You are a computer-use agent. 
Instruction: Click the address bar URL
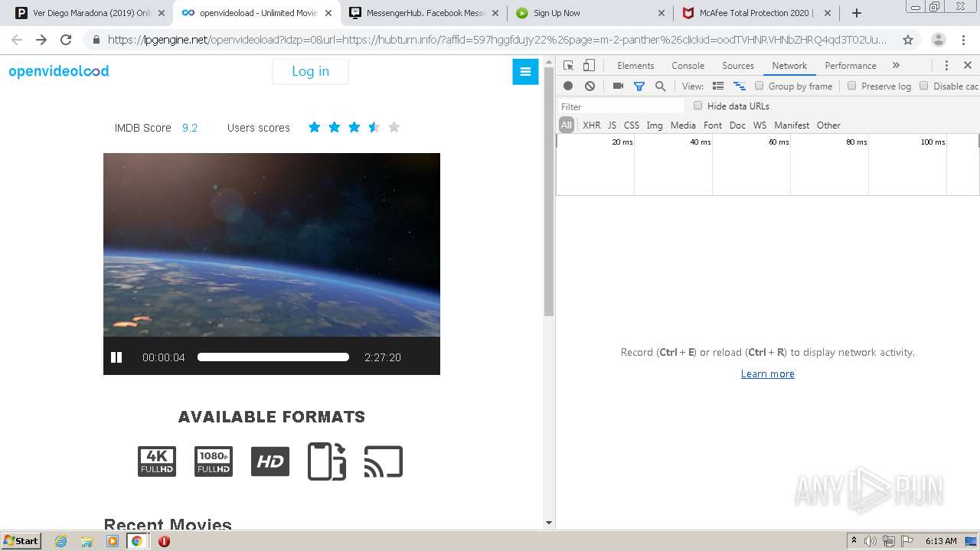pos(496,40)
